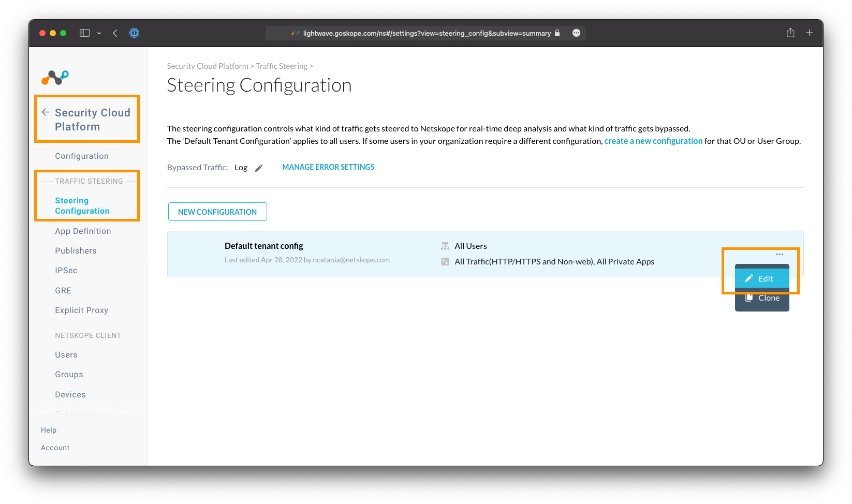Click the pencil icon beside Bypassed Traffic Log
This screenshot has width=852, height=504.
[259, 168]
